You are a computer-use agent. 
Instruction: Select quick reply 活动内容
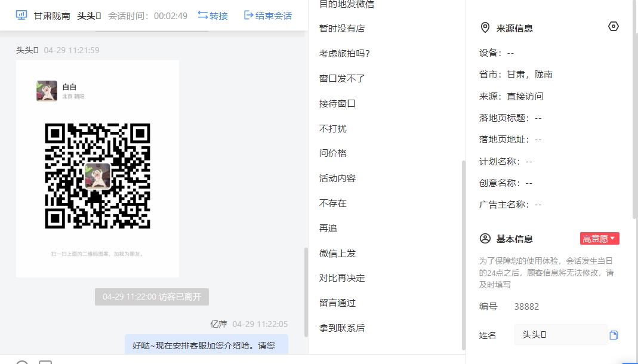point(337,178)
